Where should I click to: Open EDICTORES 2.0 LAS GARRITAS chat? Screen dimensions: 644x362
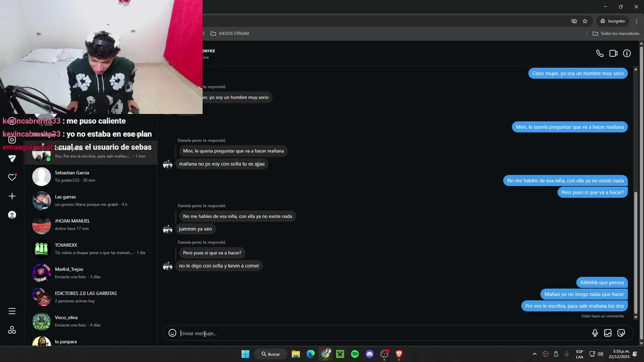tap(91, 297)
